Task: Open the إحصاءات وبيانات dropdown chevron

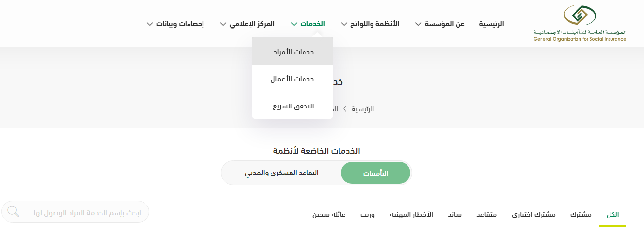Action: point(150,24)
